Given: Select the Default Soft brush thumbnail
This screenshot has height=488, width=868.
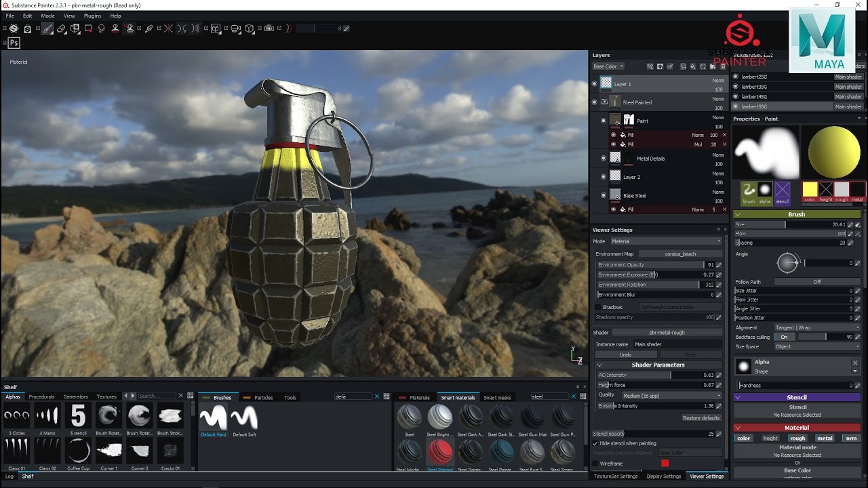Looking at the screenshot, I should coord(243,418).
